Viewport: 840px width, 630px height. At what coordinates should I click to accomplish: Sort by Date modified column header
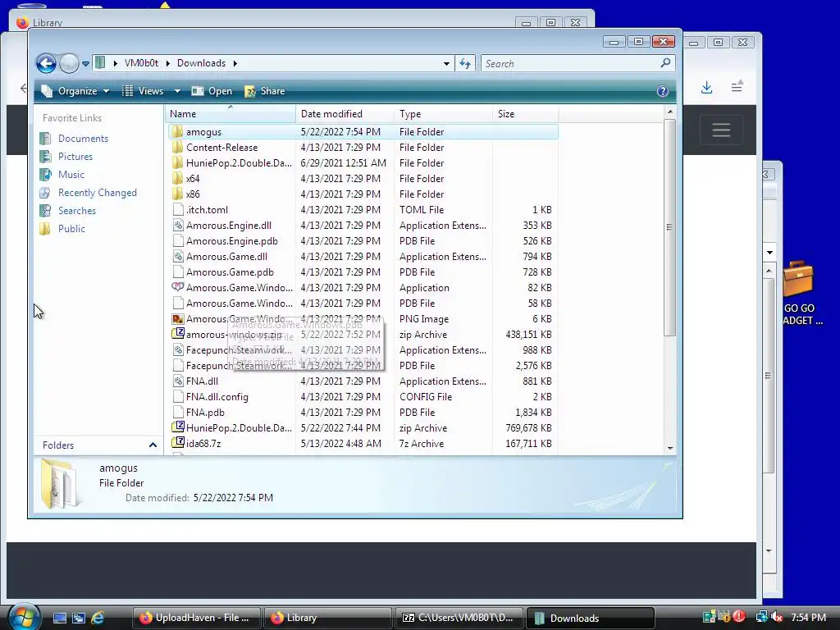pos(345,113)
